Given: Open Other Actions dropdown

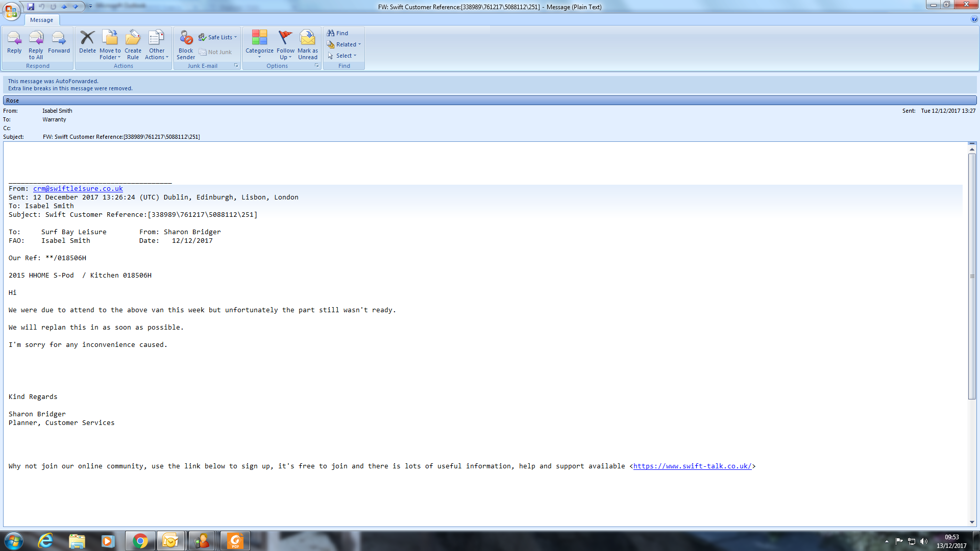Looking at the screenshot, I should click(157, 54).
